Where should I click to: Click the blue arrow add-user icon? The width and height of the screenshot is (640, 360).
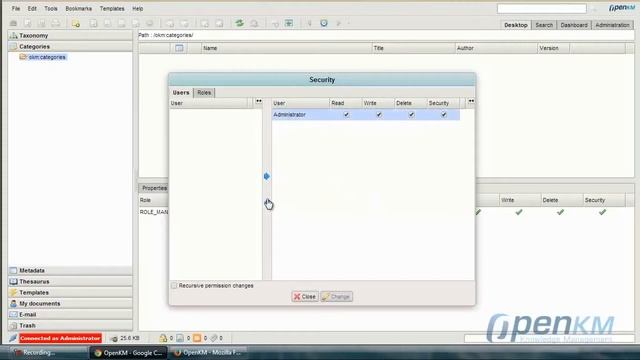pyautogui.click(x=267, y=176)
